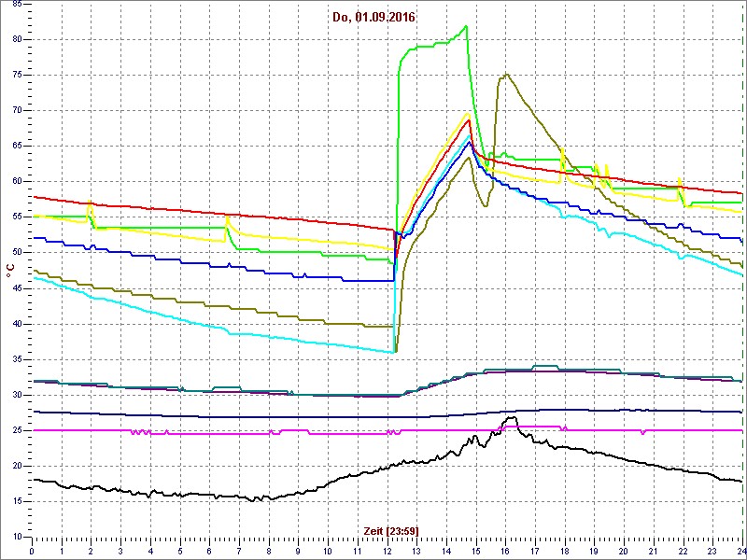Click hour 9 on the time axis
This screenshot has width=747, height=560.
[299, 552]
